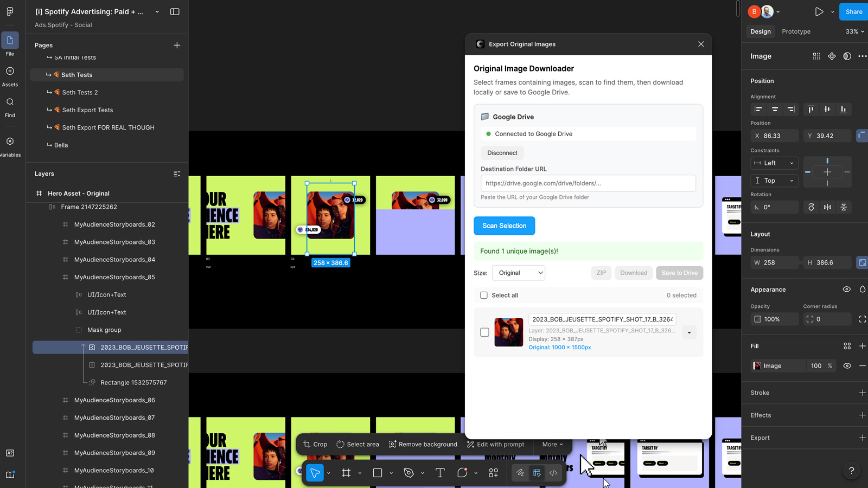
Task: Select the Comment tool
Action: [462, 473]
